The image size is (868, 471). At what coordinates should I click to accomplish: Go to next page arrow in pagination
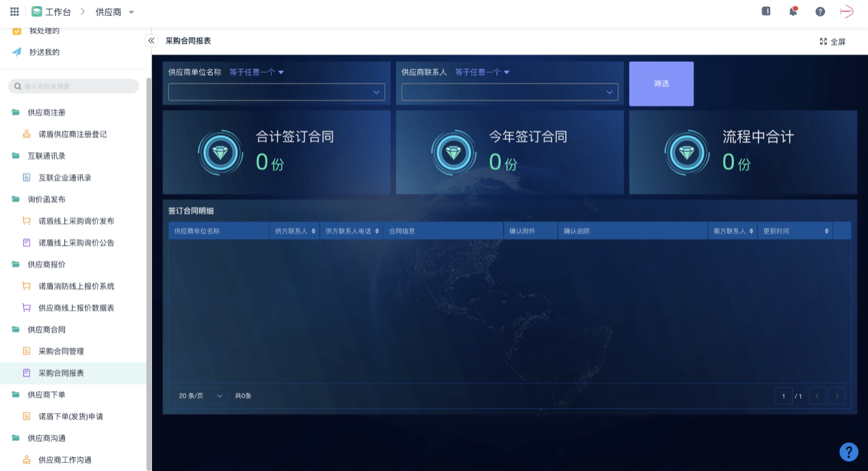tap(837, 396)
